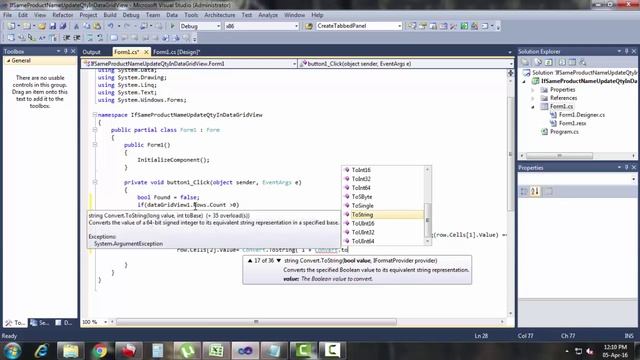Click the Copy icon in toolbar
Image resolution: width=640 pixels, height=360 pixels.
pyautogui.click(x=87, y=26)
